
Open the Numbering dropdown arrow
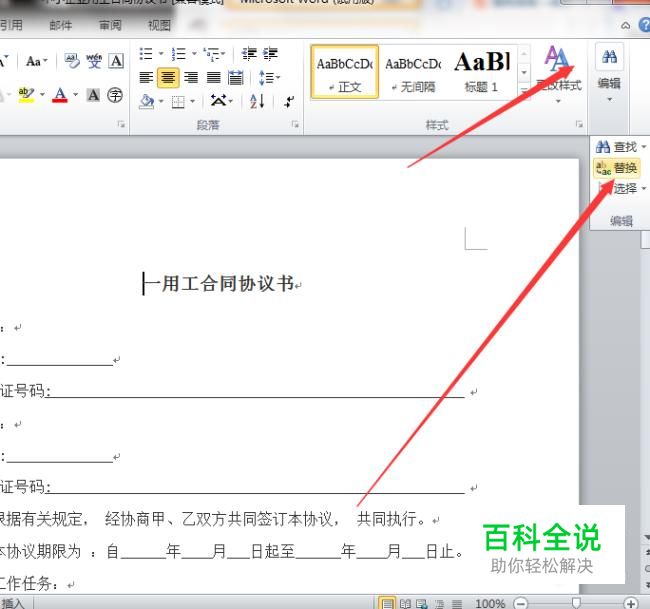point(194,54)
